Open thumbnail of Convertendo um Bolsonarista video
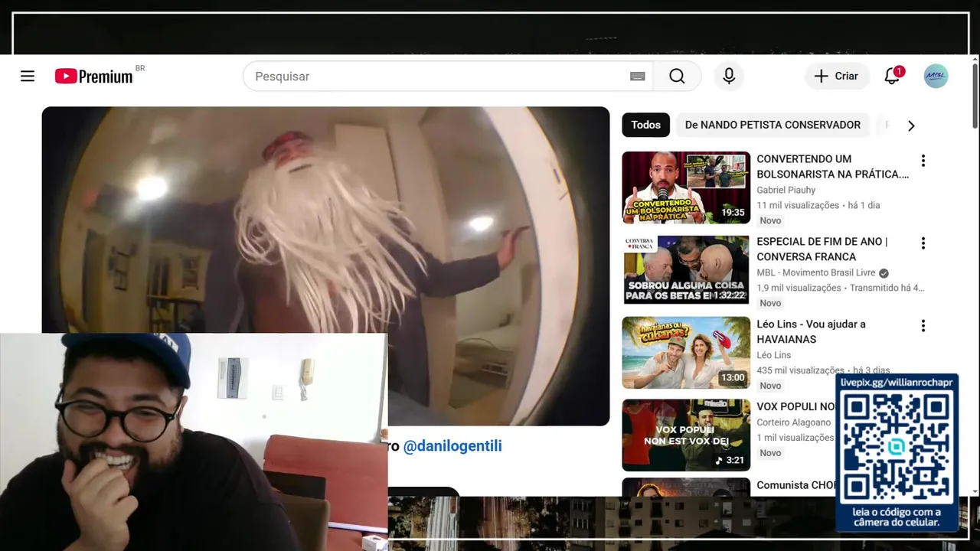Image resolution: width=980 pixels, height=551 pixels. click(x=686, y=187)
